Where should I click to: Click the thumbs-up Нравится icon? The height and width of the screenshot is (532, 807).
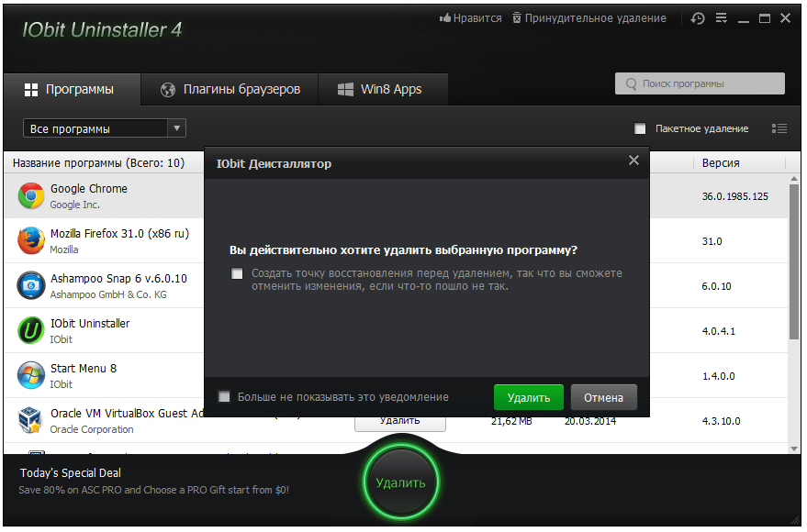[444, 18]
